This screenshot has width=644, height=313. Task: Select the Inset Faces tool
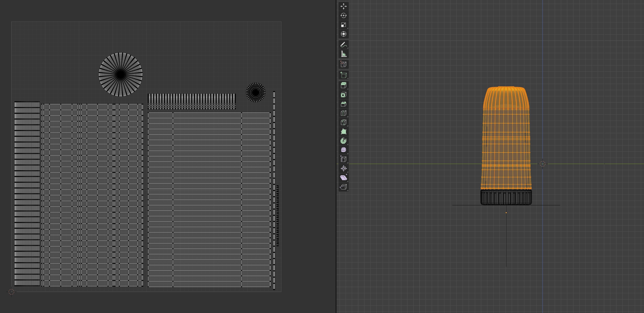click(343, 95)
